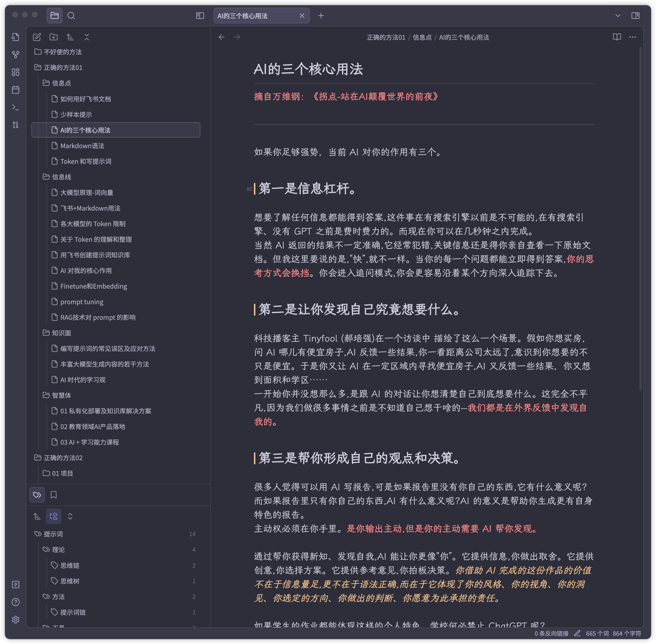Open the file explorer tab icon
The image size is (656, 644).
coord(54,16)
